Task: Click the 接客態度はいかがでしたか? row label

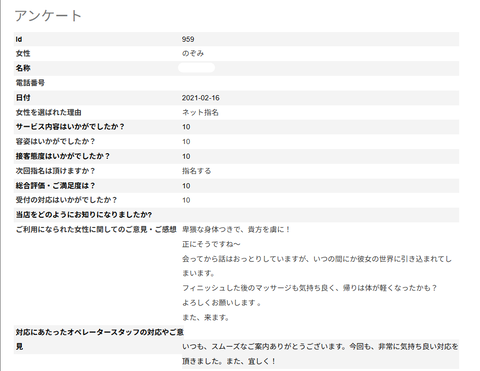Action: tap(63, 156)
